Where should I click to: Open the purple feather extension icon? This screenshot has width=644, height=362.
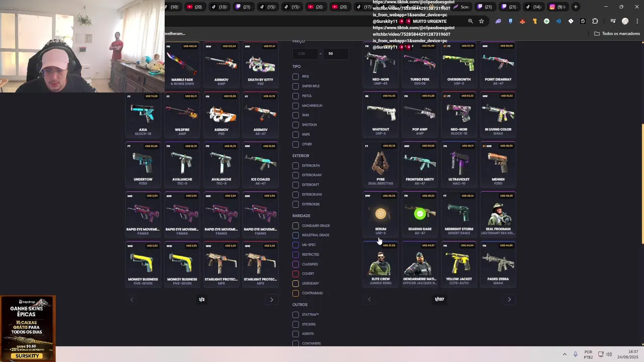click(498, 21)
